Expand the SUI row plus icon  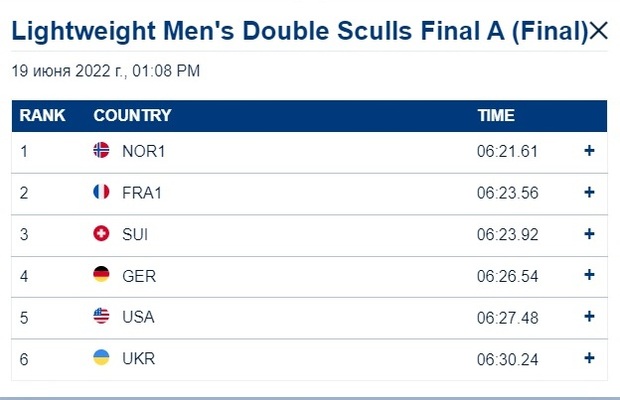coord(589,234)
